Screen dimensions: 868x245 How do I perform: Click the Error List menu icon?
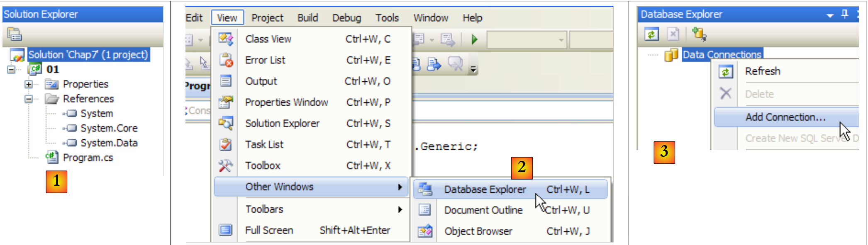click(226, 60)
